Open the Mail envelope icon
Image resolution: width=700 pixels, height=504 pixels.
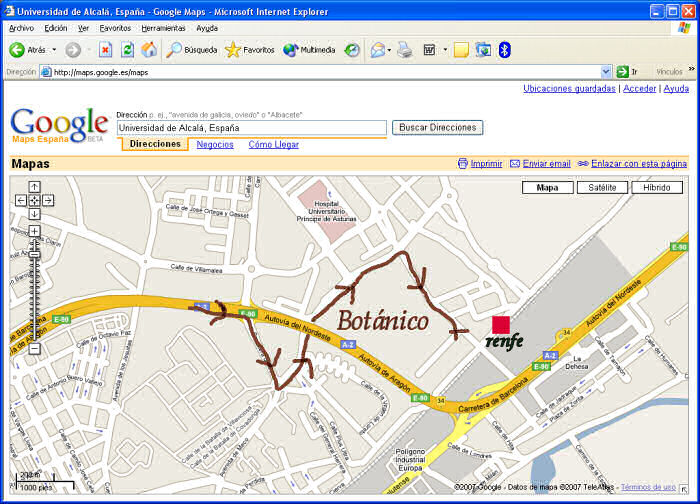point(378,50)
